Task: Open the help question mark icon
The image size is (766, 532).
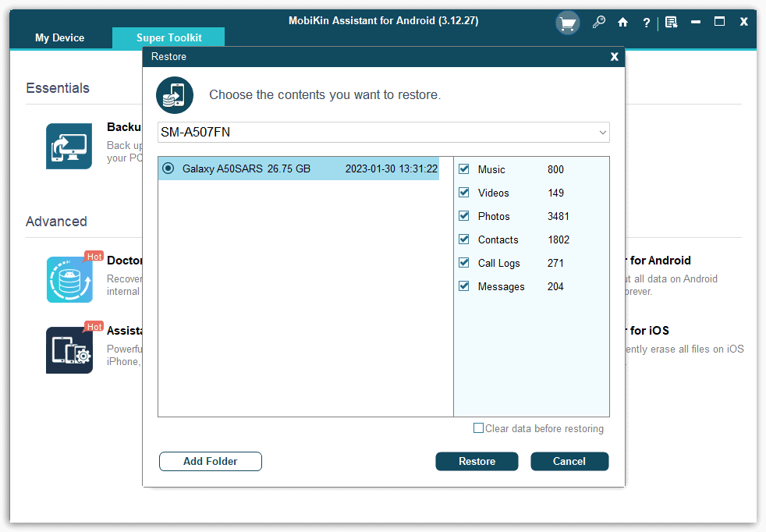Action: pos(647,23)
